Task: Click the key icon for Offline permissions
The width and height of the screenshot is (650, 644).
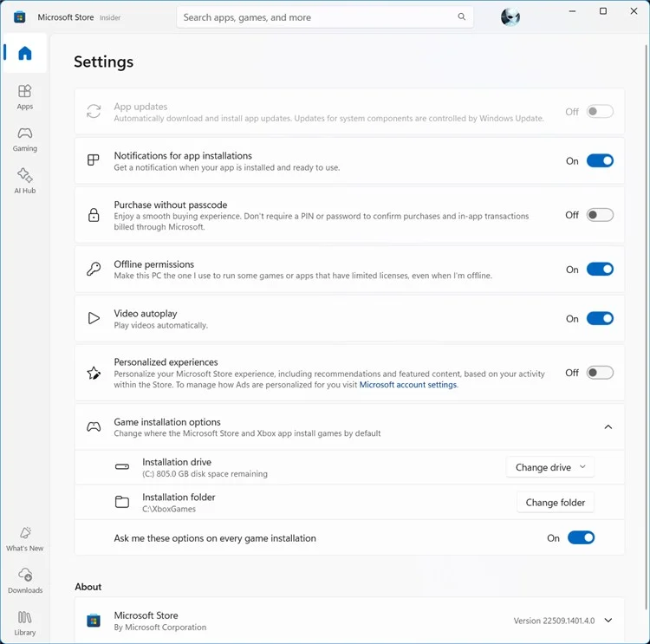Action: click(x=94, y=269)
